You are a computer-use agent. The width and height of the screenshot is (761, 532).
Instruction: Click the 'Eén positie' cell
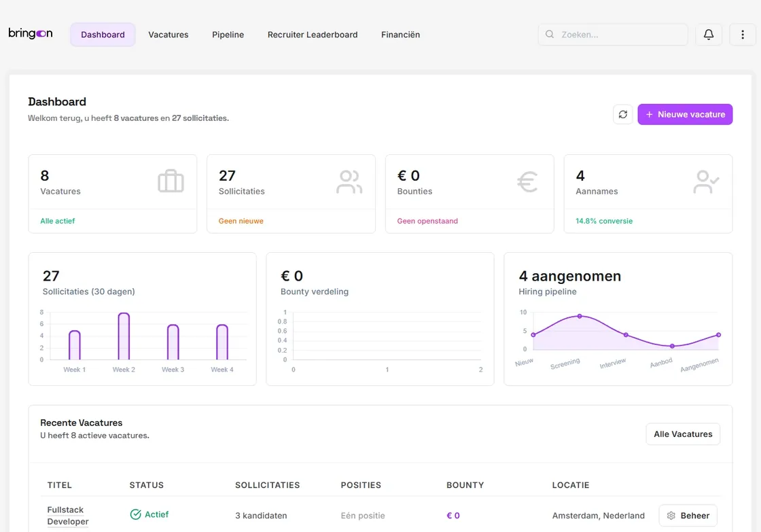(x=363, y=516)
